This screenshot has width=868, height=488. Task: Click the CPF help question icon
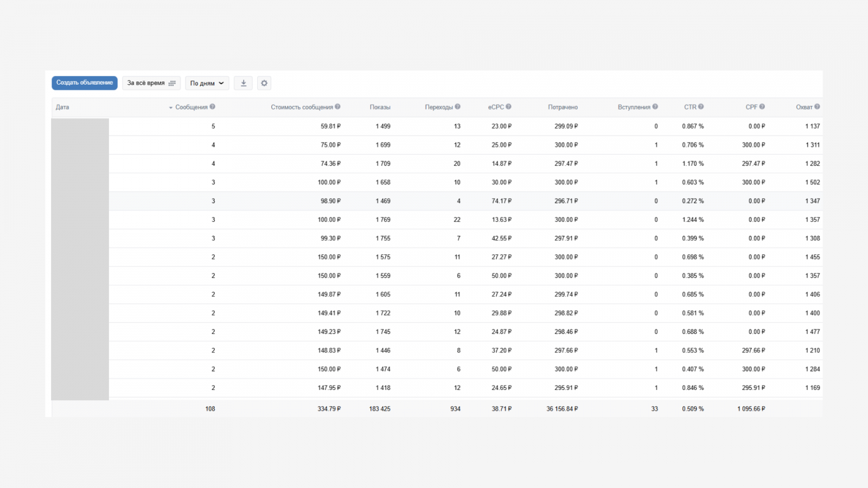[x=762, y=107]
